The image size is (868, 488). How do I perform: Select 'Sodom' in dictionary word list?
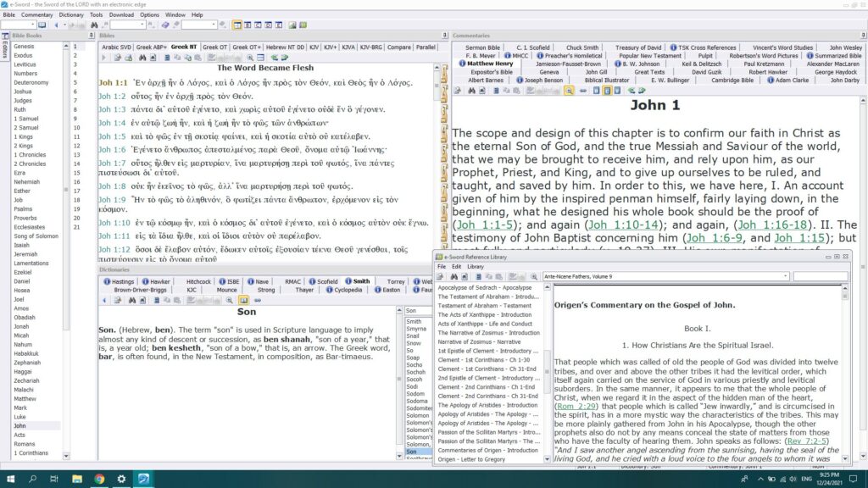(415, 394)
